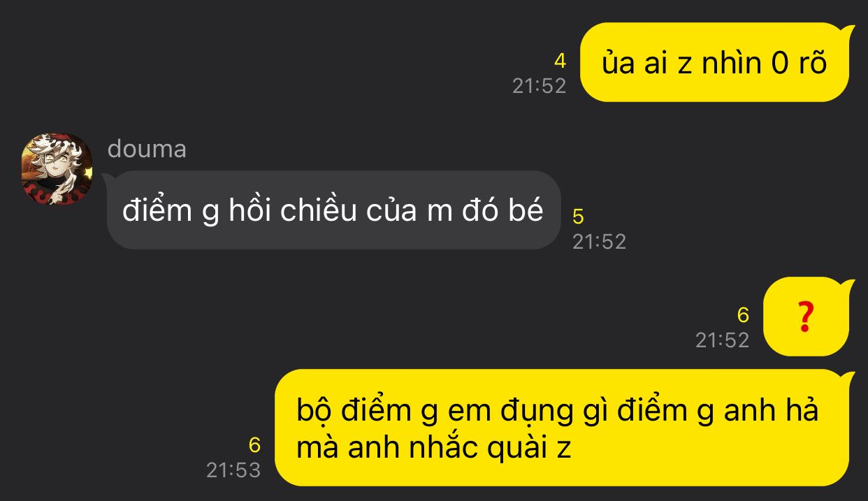The height and width of the screenshot is (501, 868).
Task: Select douma's message 'điểm g hồi chiều'
Action: point(333,210)
